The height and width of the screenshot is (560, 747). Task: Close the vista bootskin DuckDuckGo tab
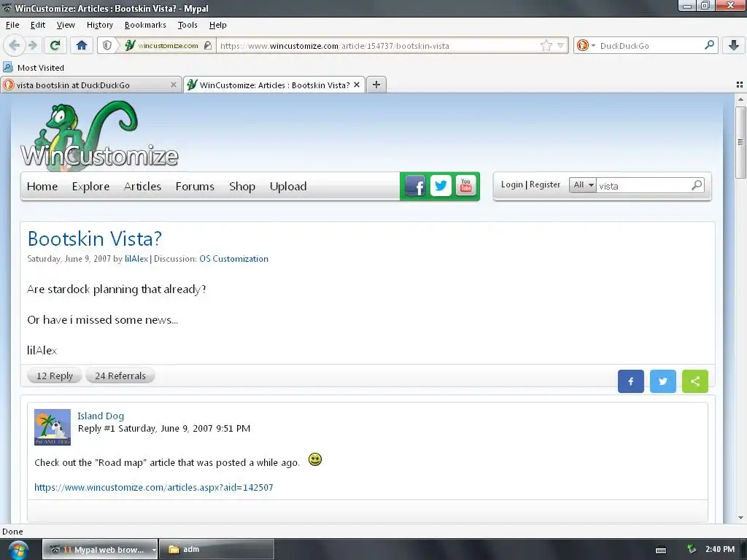point(174,85)
